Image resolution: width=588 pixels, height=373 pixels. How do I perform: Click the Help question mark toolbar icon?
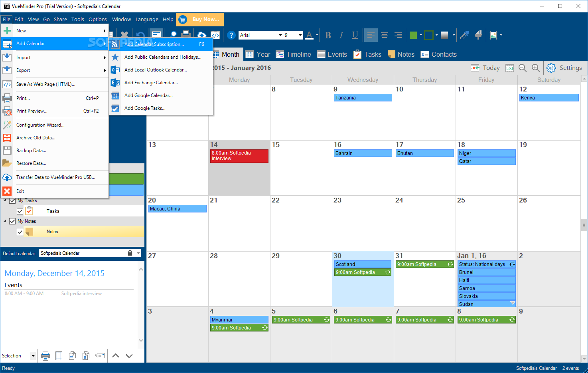pos(231,35)
